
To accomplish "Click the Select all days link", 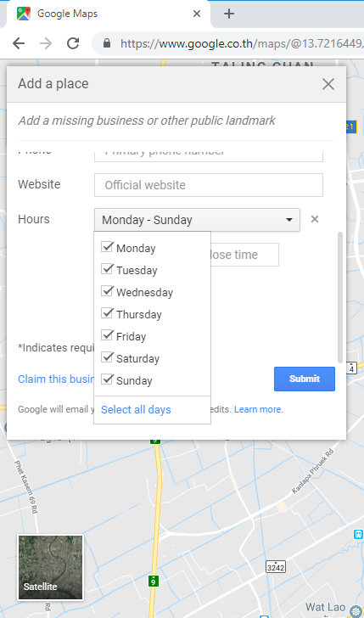I will pos(136,409).
